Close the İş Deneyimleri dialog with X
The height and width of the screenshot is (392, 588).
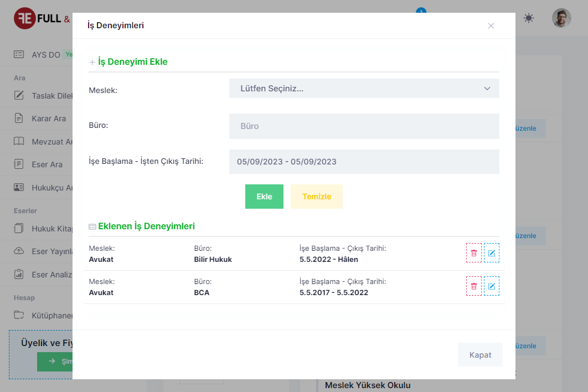point(491,25)
